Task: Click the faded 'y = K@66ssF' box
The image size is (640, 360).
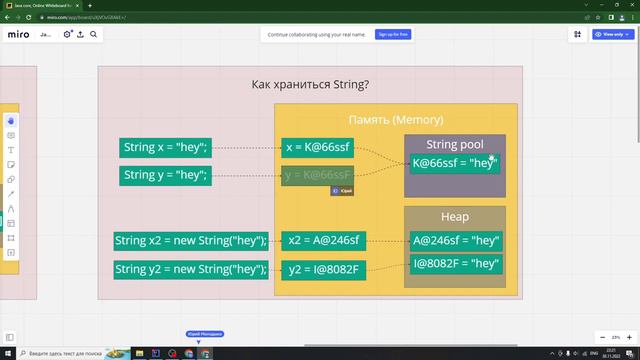Action: (318, 176)
